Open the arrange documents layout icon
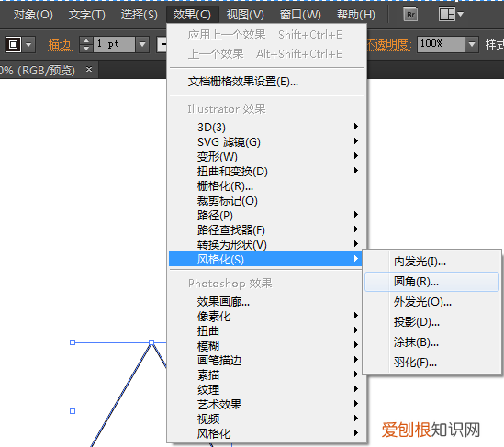504x447 pixels. (x=451, y=14)
